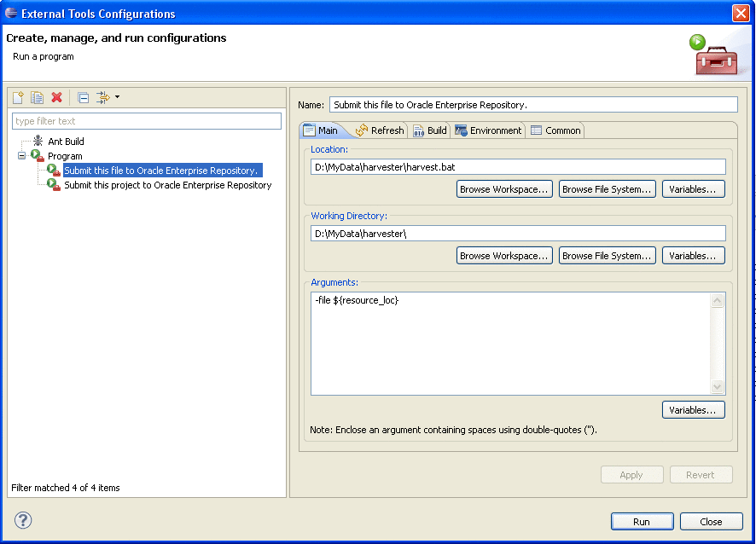Click the icon of the 'Submit this file' configuration
This screenshot has height=544, width=756.
(x=54, y=170)
